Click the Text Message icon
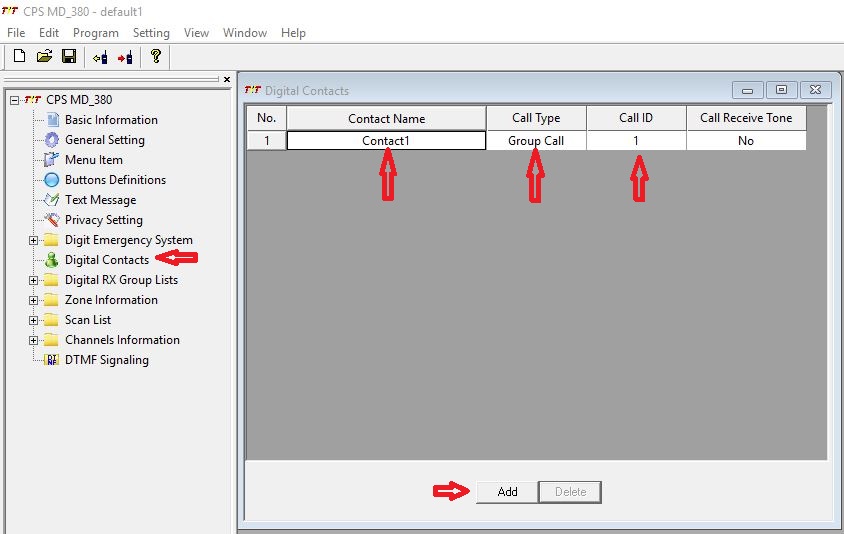This screenshot has width=844, height=534. (52, 200)
